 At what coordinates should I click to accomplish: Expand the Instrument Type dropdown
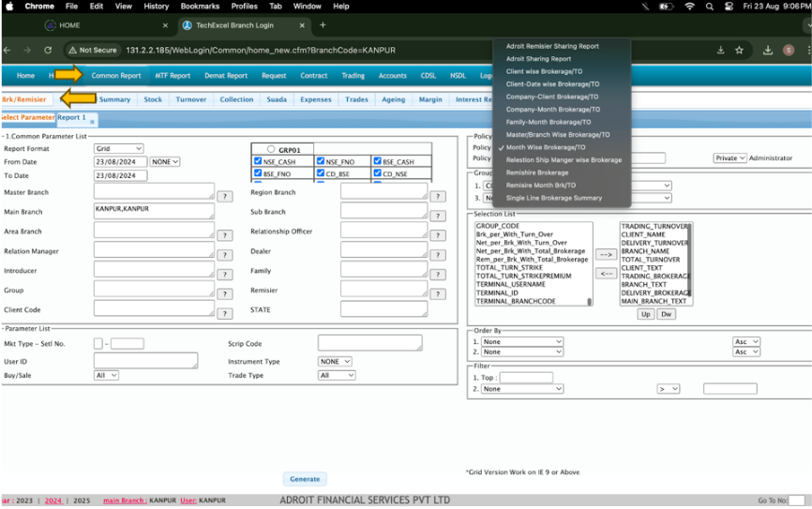[x=335, y=362]
